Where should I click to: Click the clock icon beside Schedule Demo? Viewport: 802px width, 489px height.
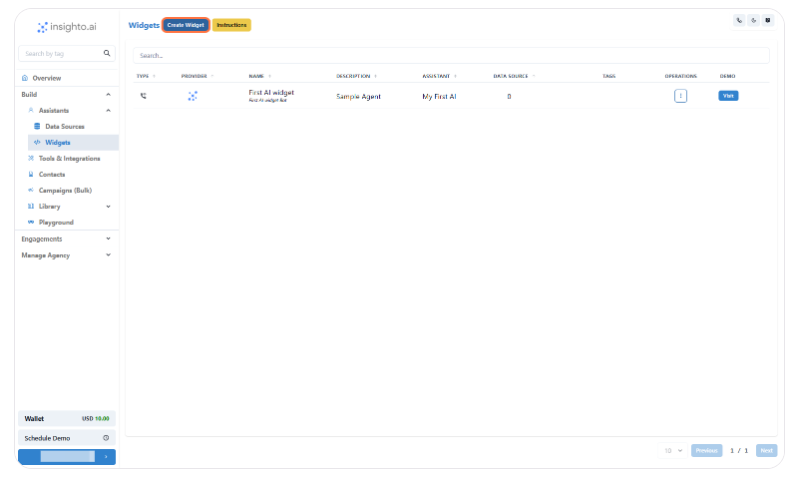tap(106, 438)
